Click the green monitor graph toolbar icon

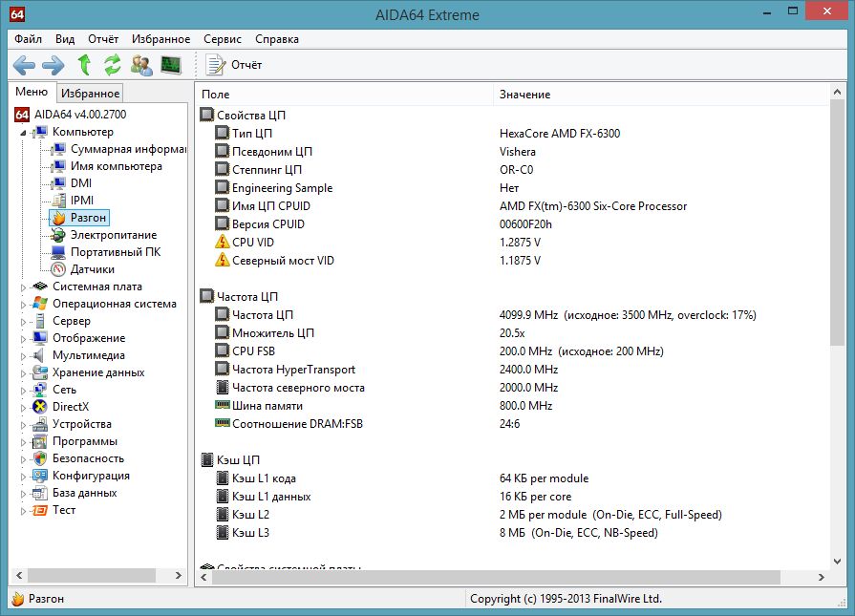click(x=171, y=65)
